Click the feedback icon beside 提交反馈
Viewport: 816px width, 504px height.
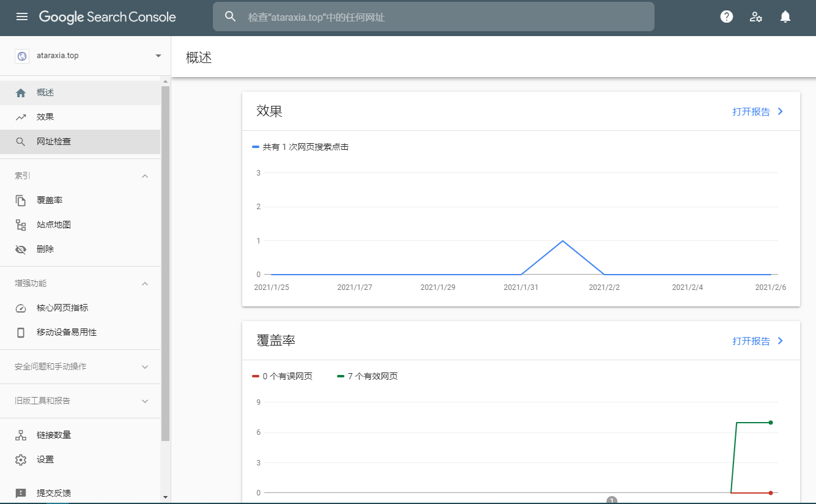click(x=21, y=493)
